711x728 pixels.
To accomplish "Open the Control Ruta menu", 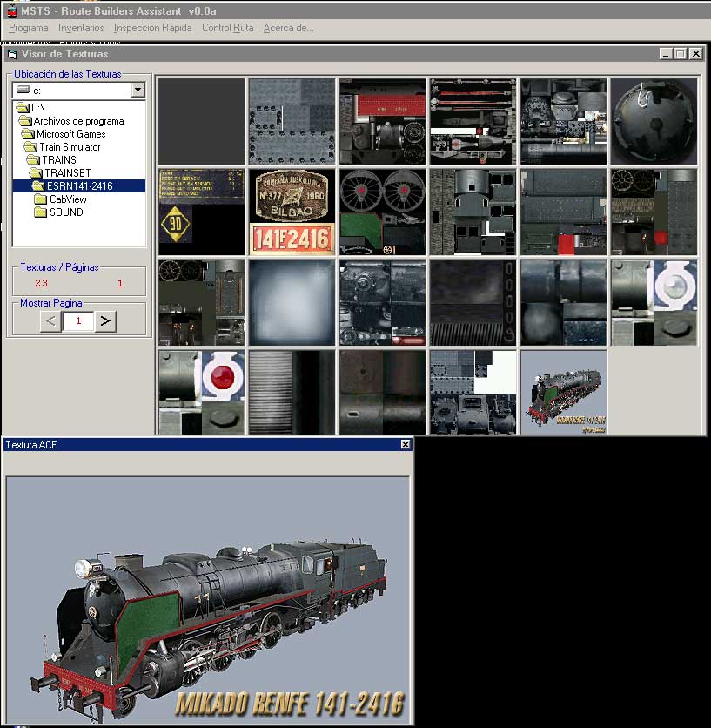I will click(225, 28).
